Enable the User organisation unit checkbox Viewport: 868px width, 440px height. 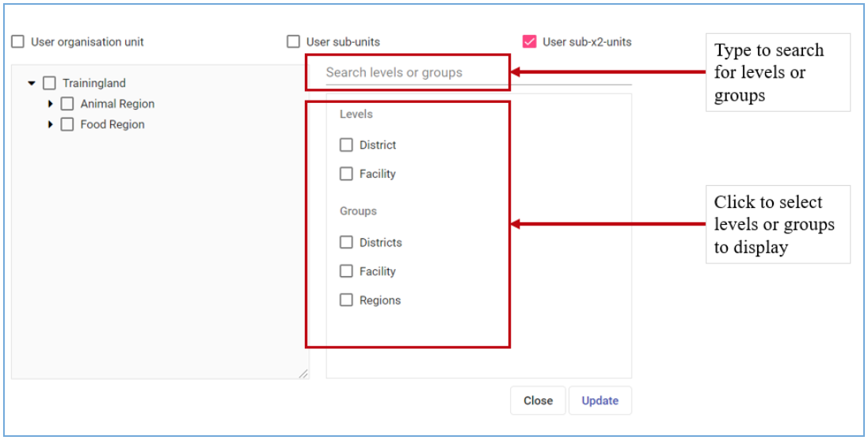[x=18, y=42]
